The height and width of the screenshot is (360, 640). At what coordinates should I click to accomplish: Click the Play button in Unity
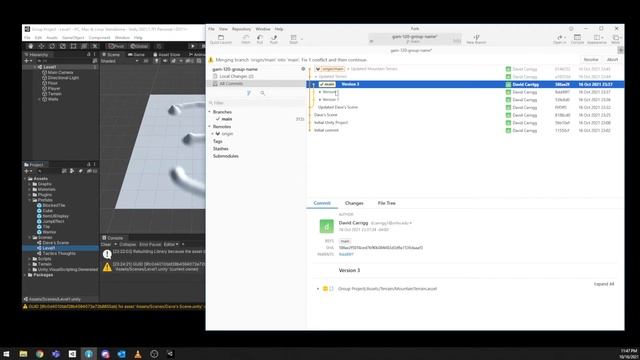point(192,46)
